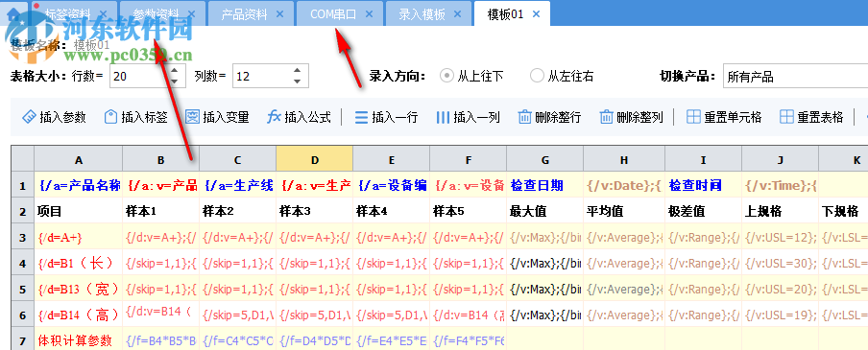868x350 pixels.
Task: Select column header G
Action: coord(545,160)
